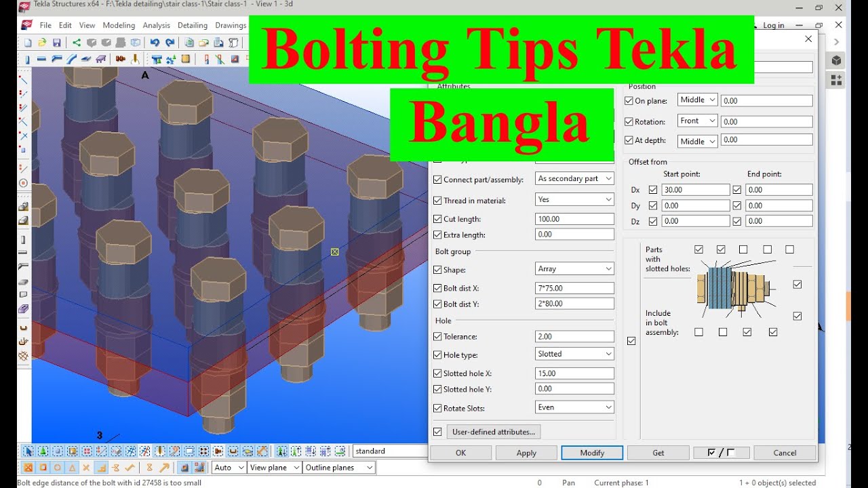This screenshot has width=868, height=488.
Task: Toggle the Bolt dist X checkbox
Action: click(437, 288)
